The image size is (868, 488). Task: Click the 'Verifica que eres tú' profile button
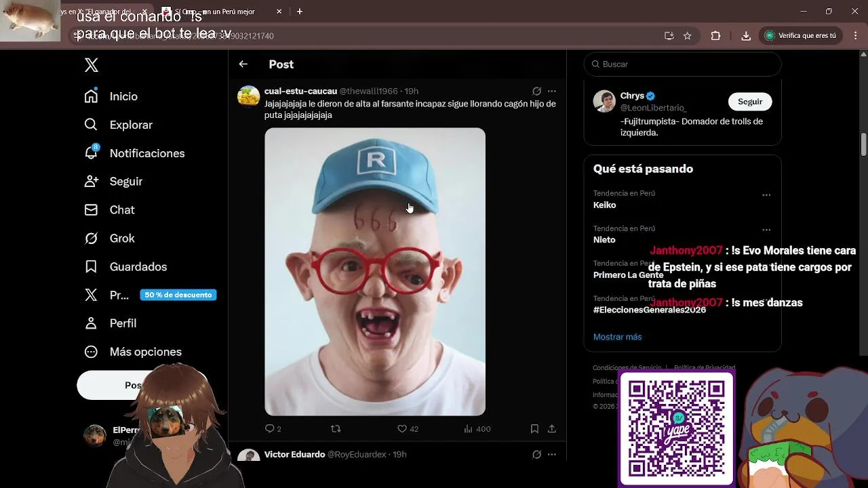(x=801, y=36)
